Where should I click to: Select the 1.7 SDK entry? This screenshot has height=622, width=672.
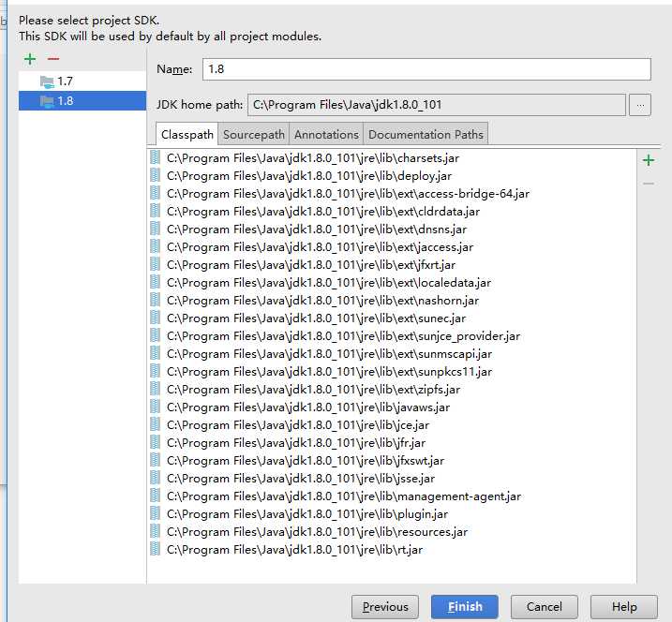click(82, 81)
